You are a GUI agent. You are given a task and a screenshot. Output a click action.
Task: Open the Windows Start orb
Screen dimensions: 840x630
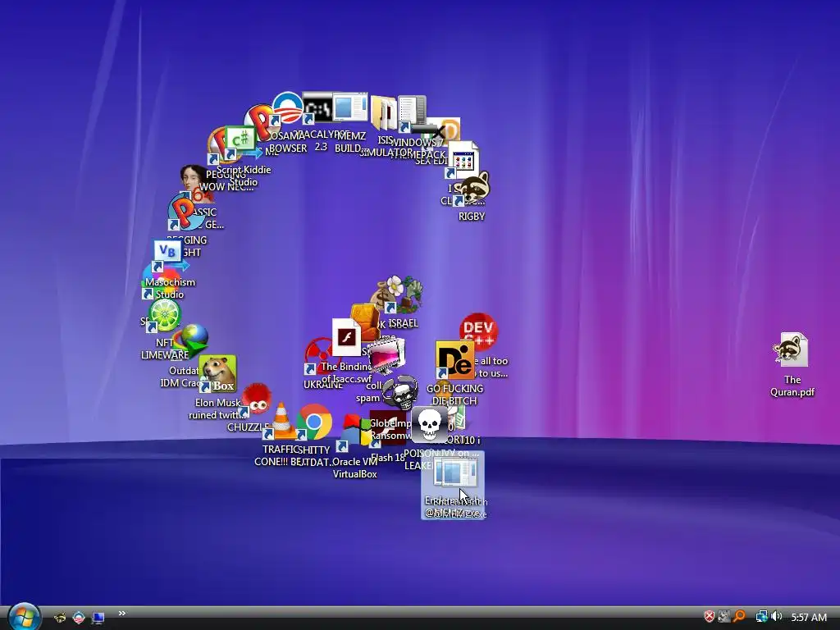24,617
